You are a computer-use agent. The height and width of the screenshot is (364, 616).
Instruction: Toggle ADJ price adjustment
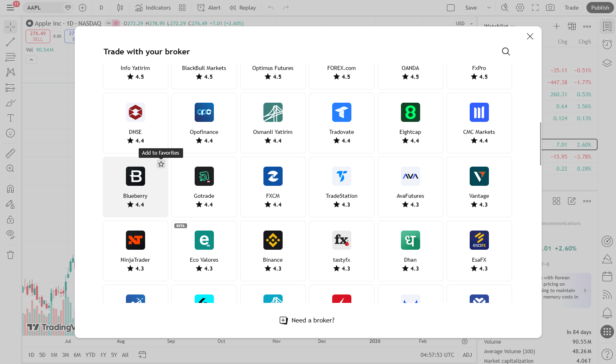click(467, 355)
